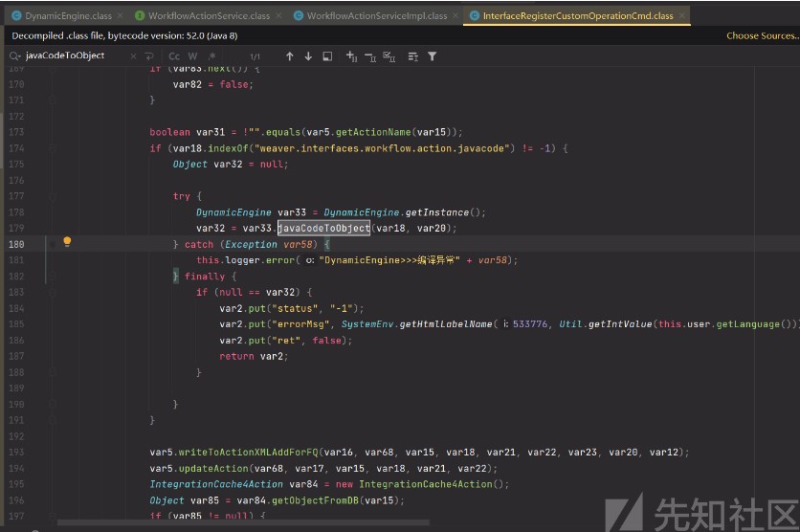Click the writeToActionXMLAddForFQ method call

(x=248, y=453)
